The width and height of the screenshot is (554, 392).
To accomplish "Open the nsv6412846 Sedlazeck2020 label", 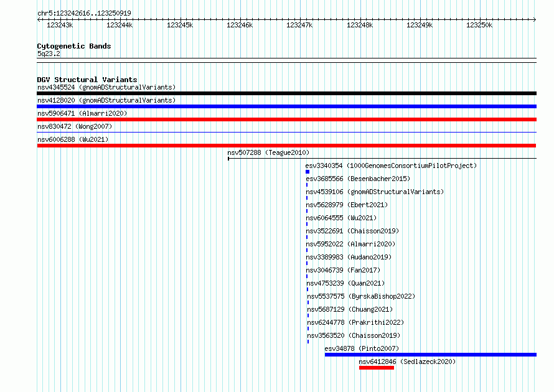I will pyautogui.click(x=407, y=362).
